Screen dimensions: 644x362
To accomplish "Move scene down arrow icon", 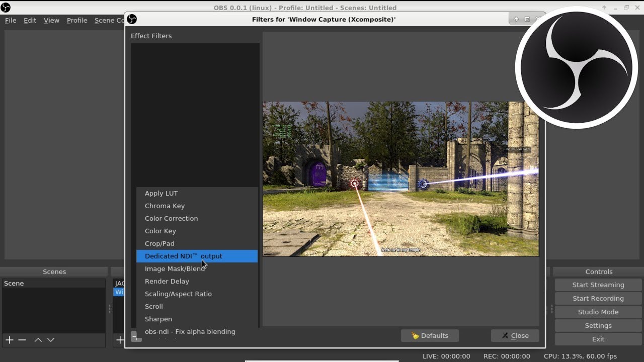I will (51, 340).
